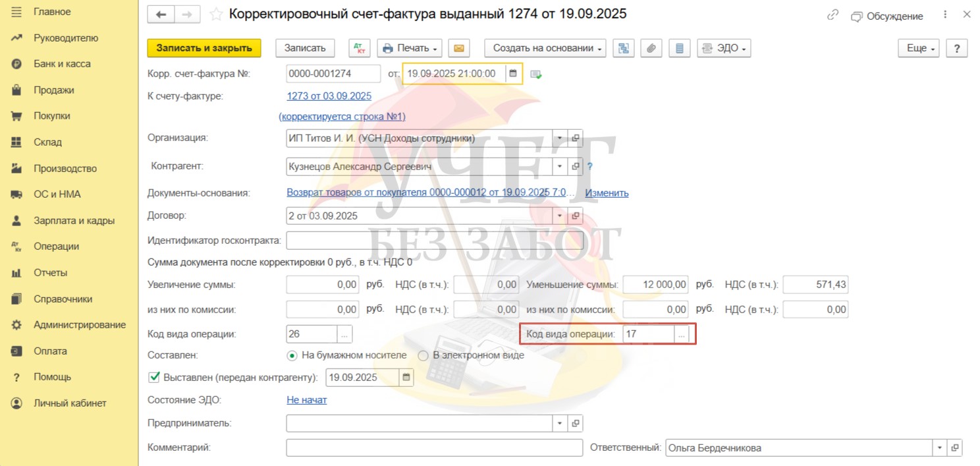The width and height of the screenshot is (980, 466).
Task: Click the Администрирование gear icon
Action: (17, 325)
